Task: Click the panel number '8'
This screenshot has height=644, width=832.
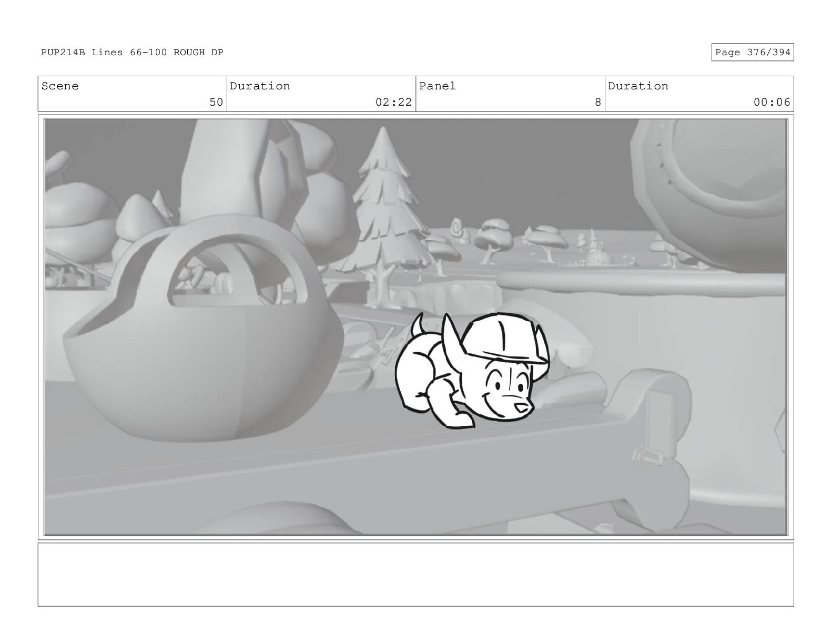Action: coord(597,102)
